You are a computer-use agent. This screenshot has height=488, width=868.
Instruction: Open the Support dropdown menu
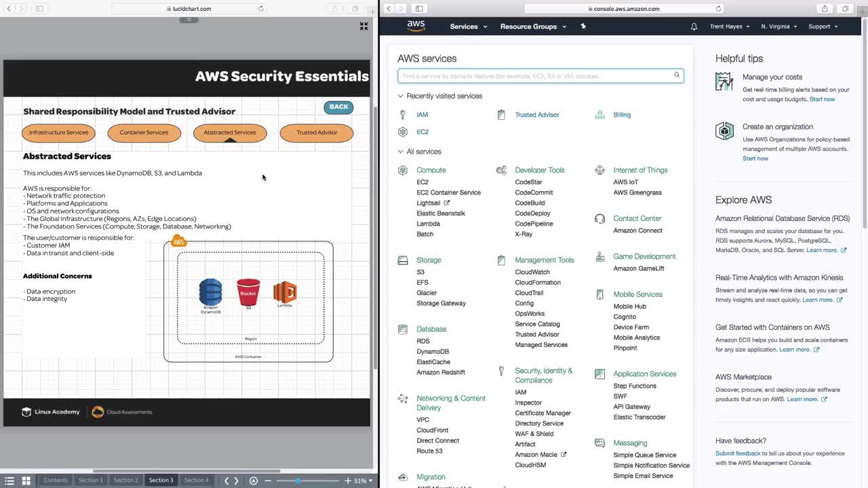[x=823, y=26]
